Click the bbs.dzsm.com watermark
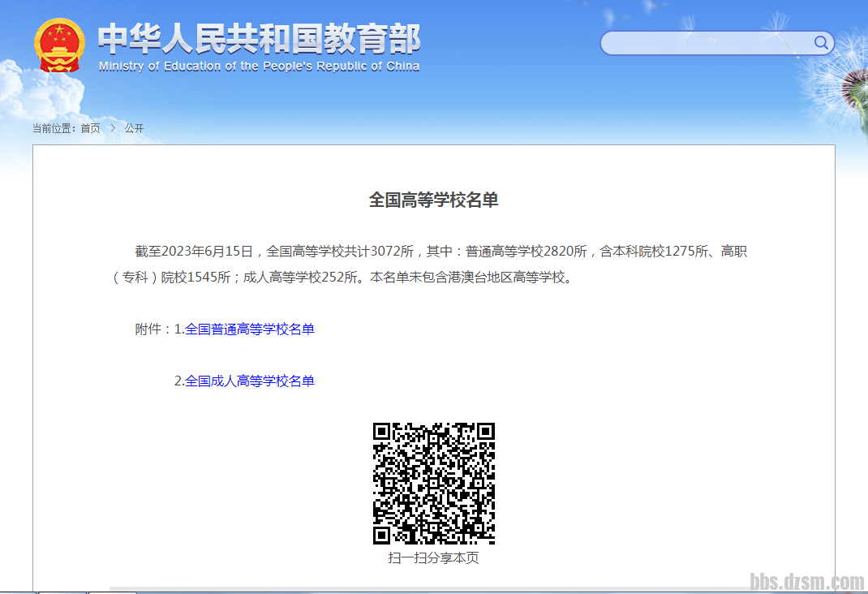Image resolution: width=868 pixels, height=594 pixels. click(x=806, y=581)
